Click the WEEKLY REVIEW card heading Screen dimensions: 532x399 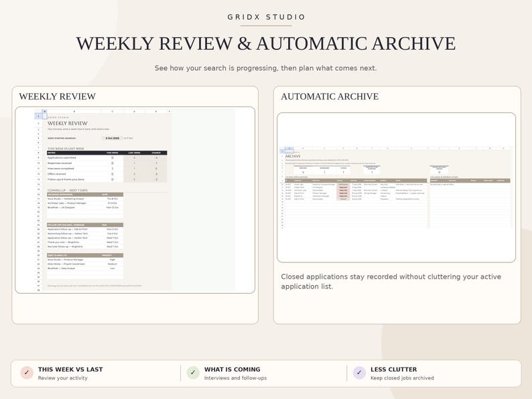click(x=58, y=96)
